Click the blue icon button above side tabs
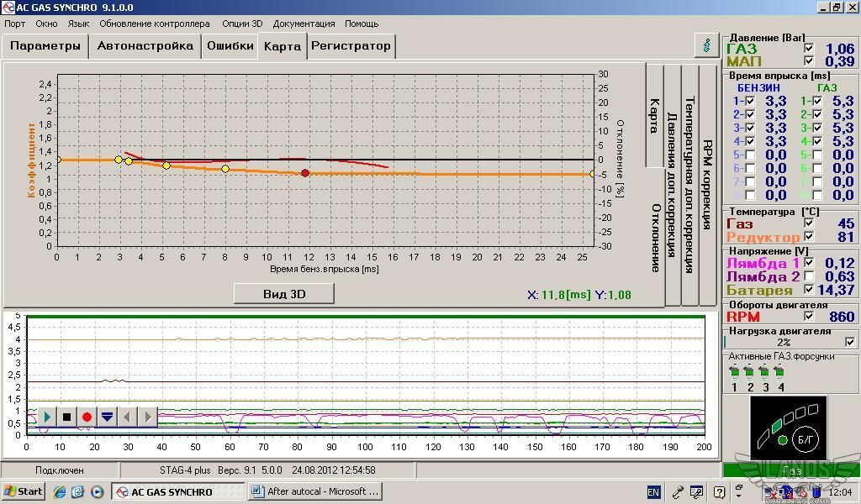Screen dimensions: 861x504 tap(707, 45)
